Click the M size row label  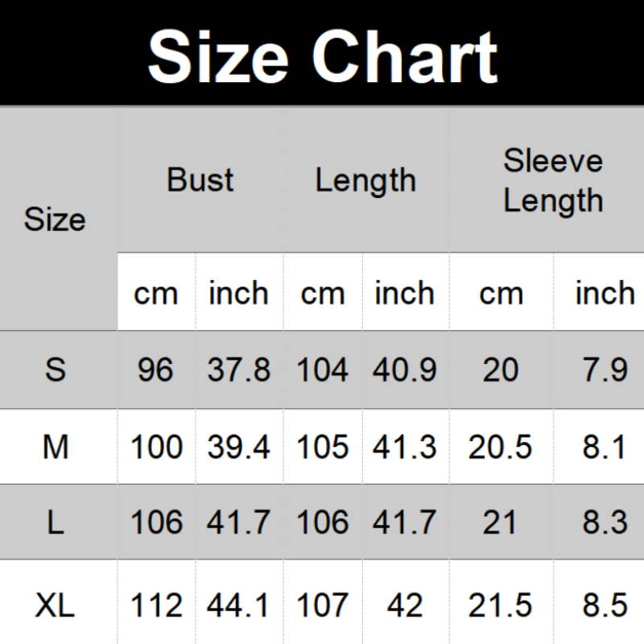click(55, 446)
